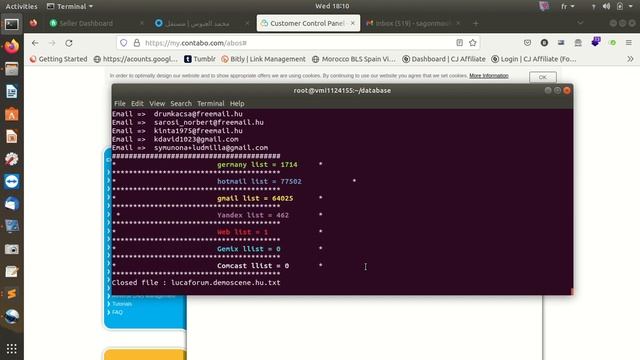This screenshot has height=360, width=640.
Task: Open the Morocco BLS Spain bookmark
Action: pos(354,59)
